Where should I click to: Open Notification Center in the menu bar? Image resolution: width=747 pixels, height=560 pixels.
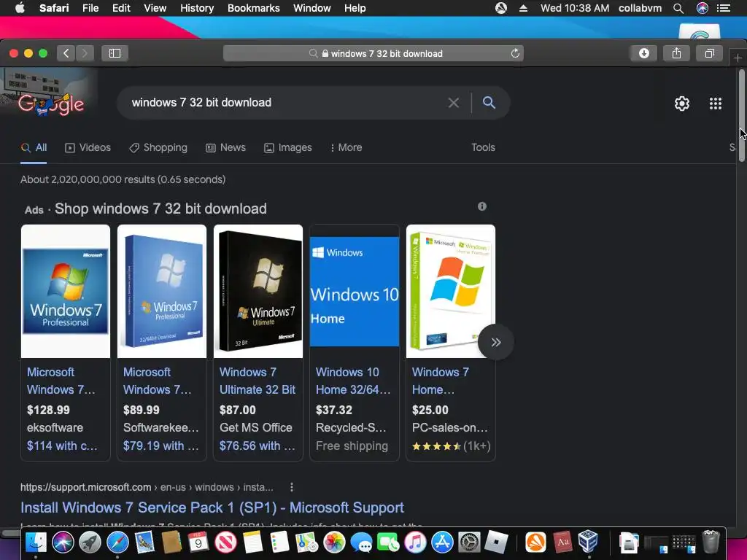point(724,8)
